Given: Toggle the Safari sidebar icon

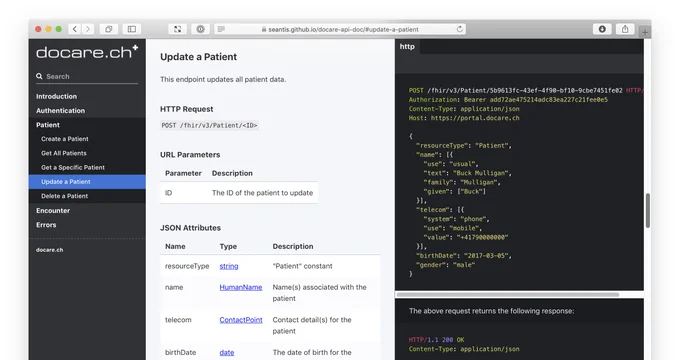Looking at the screenshot, I should [132, 29].
